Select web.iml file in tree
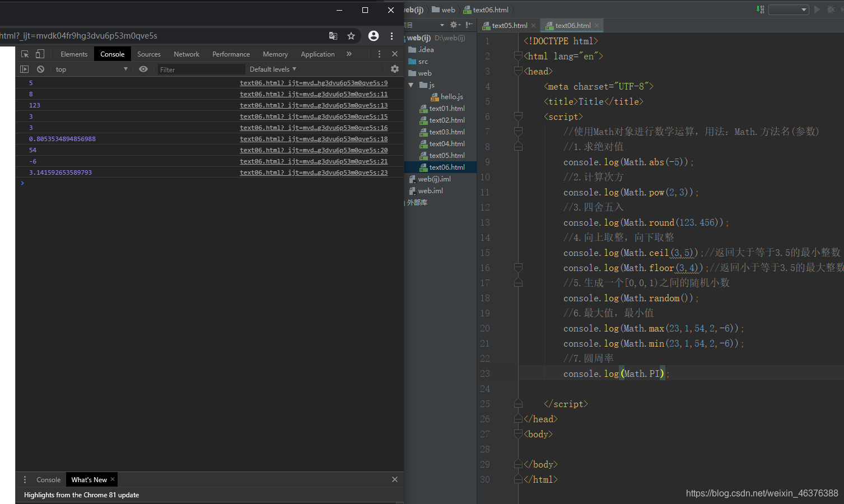The width and height of the screenshot is (844, 504). tap(426, 191)
